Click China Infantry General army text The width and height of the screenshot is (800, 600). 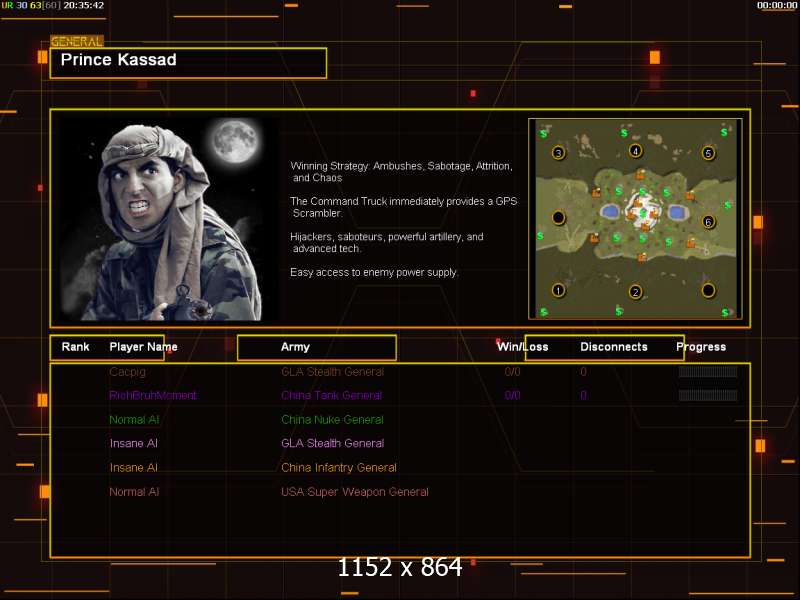[x=339, y=467]
